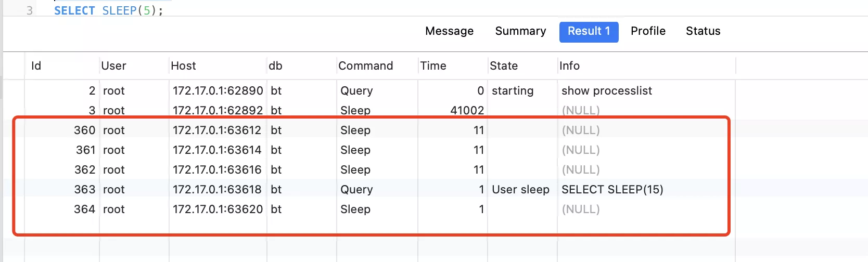Viewport: 868px width, 262px height.
Task: Click the SELECT SLEEP(5) query line in editor
Action: [x=108, y=10]
